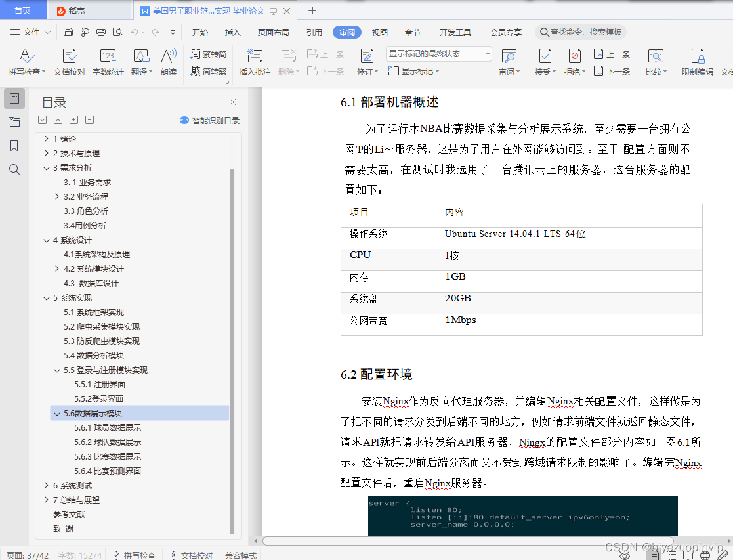The image size is (733, 560).
Task: Jump to 致 谢 in outline
Action: pos(64,529)
